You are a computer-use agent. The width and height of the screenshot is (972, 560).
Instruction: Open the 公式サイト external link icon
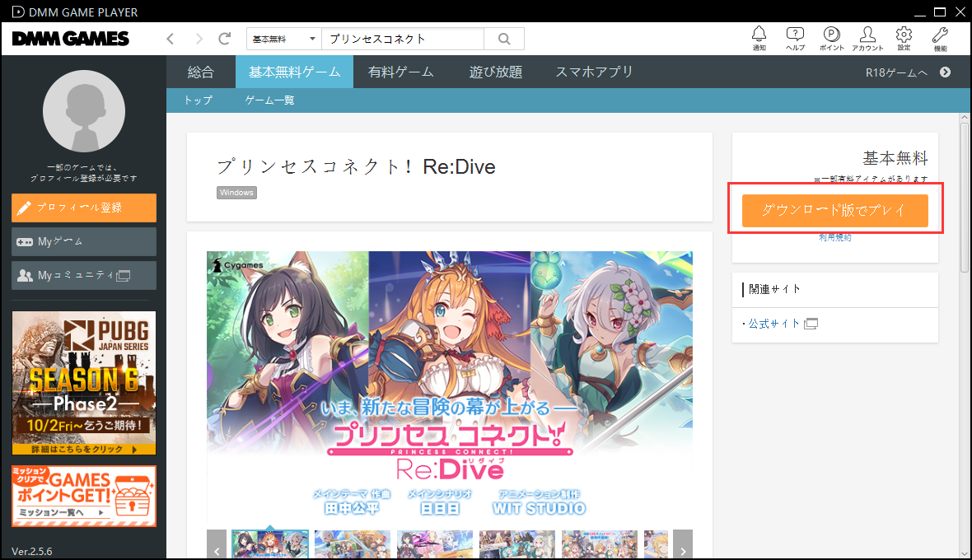pyautogui.click(x=811, y=324)
